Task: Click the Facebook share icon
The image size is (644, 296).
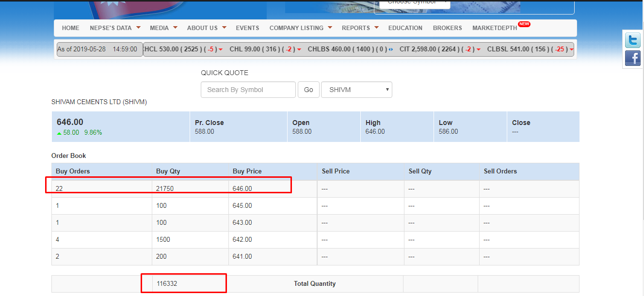Action: [x=632, y=58]
